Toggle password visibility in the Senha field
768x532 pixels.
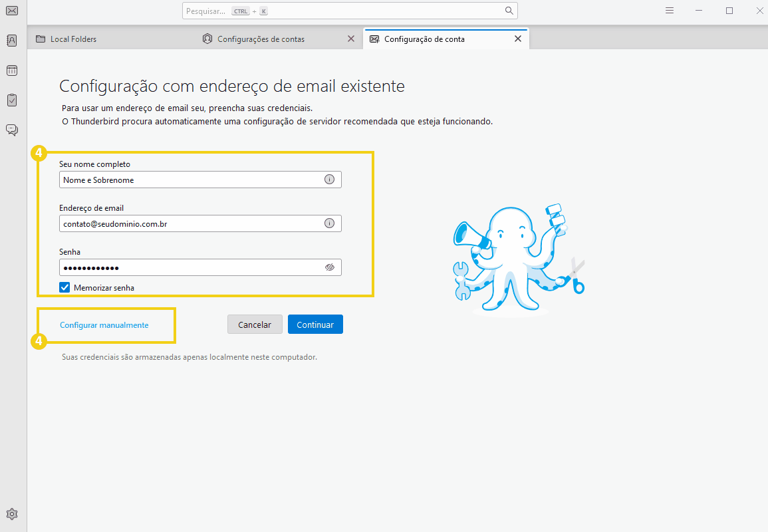pyautogui.click(x=330, y=267)
